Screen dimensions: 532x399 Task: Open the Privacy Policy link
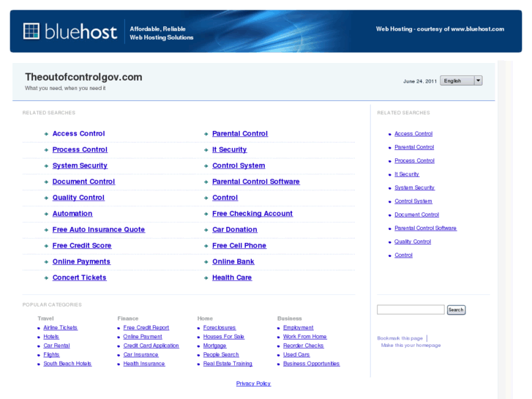[x=253, y=384]
